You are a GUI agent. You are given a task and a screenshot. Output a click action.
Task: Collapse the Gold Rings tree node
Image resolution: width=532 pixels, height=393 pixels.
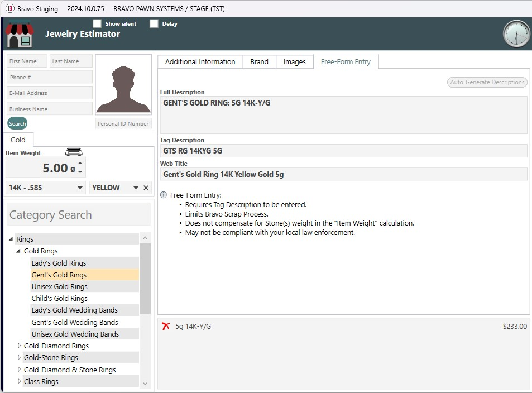pos(18,251)
